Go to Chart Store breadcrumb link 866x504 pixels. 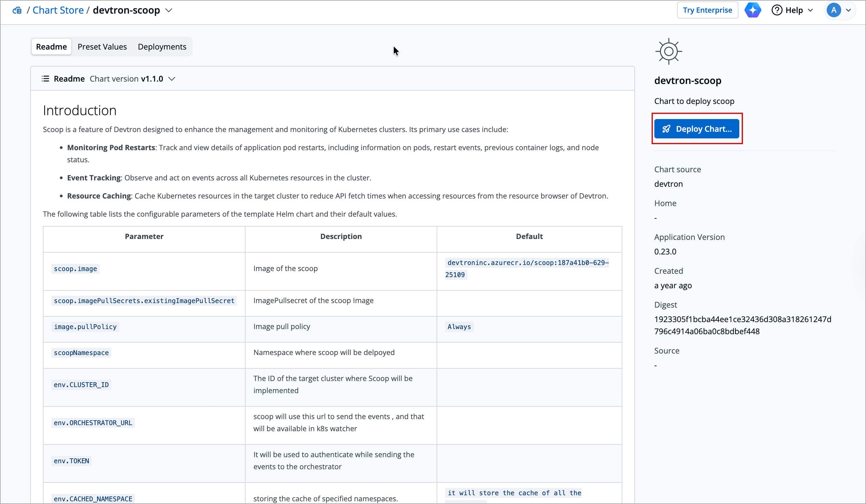[x=58, y=10]
